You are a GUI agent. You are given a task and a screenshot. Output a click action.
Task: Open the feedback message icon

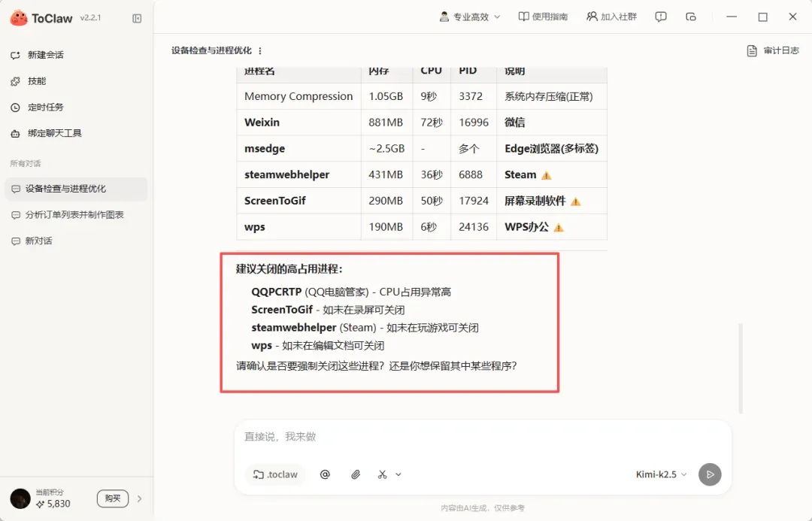click(661, 17)
